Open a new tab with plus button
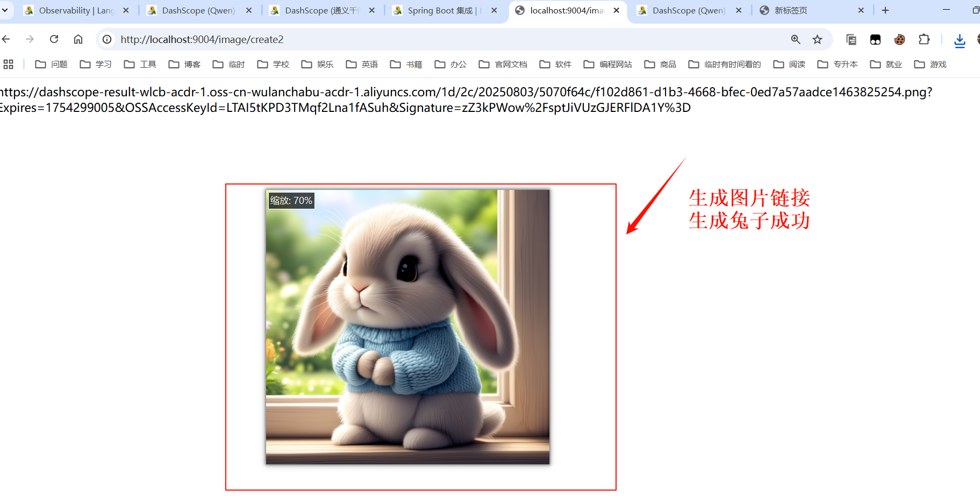Viewport: 980px width, 496px height. tap(885, 10)
